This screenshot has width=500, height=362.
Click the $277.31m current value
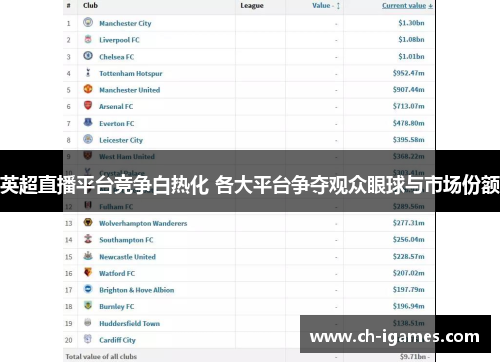408,223
